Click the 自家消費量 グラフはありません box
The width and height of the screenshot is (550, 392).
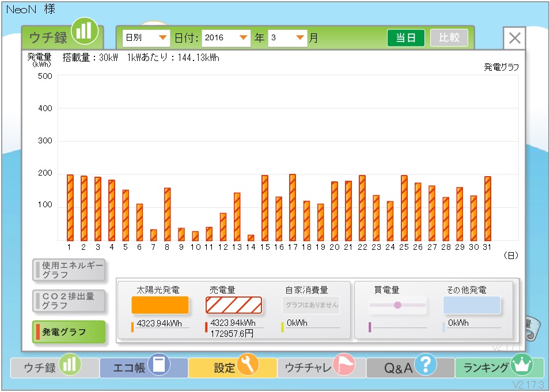311,305
